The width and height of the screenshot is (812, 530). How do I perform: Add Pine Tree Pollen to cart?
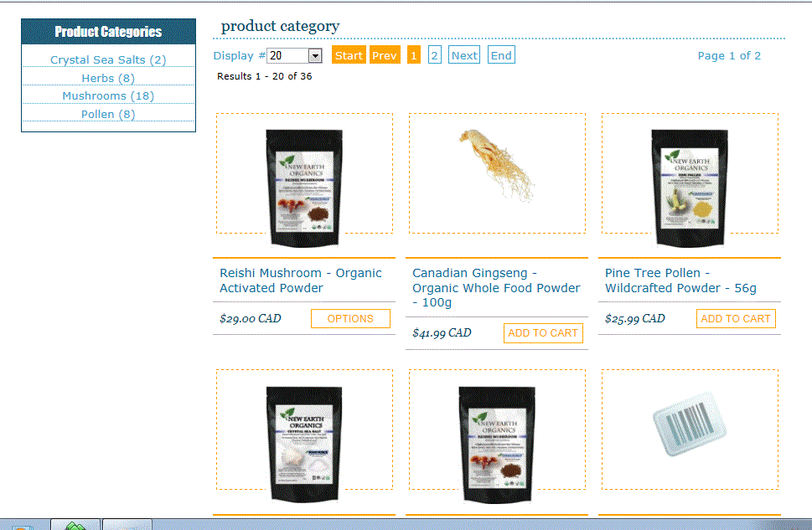coord(736,319)
